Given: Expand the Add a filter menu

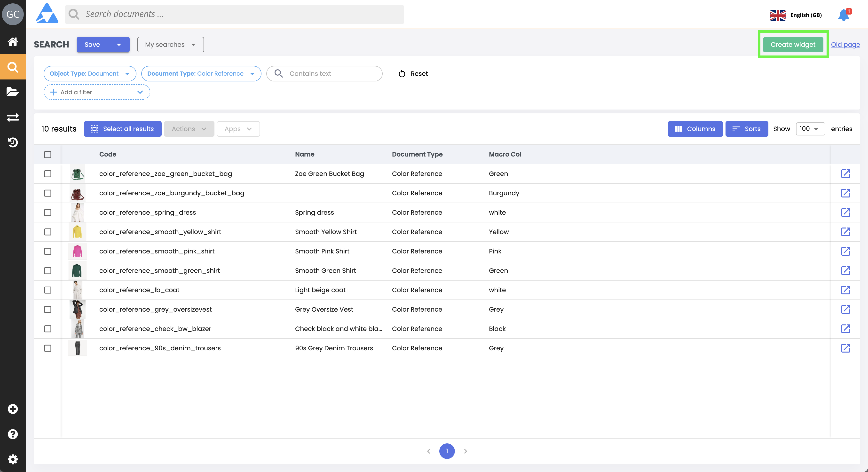Looking at the screenshot, I should [x=97, y=92].
